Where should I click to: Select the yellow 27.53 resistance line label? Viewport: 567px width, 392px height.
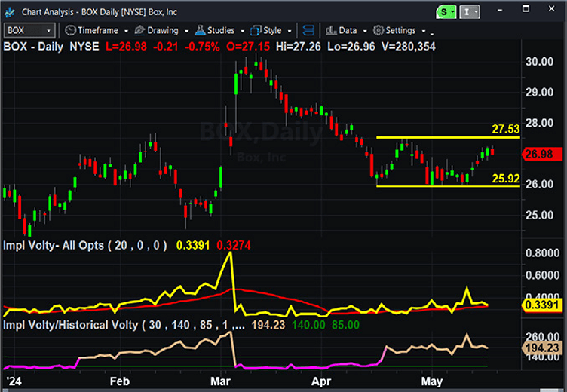[x=505, y=129]
